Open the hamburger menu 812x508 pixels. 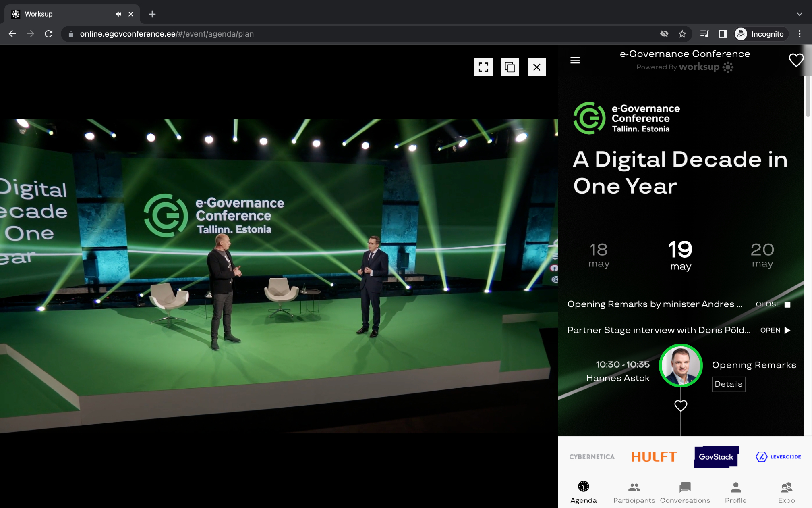pos(575,60)
